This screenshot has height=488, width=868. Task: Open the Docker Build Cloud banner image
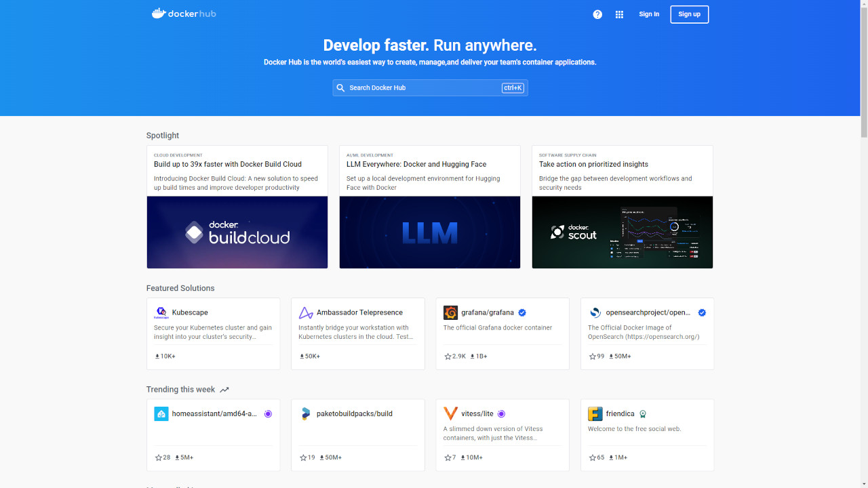pyautogui.click(x=237, y=232)
